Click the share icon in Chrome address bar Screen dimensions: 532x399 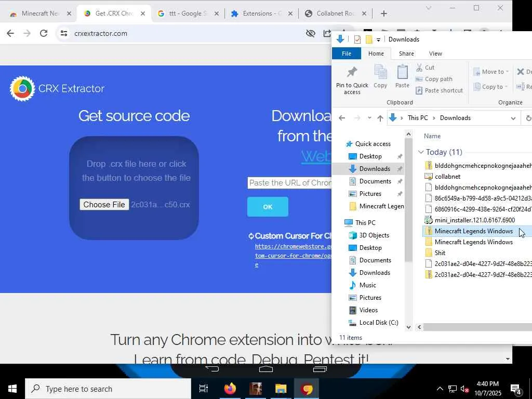327,33
